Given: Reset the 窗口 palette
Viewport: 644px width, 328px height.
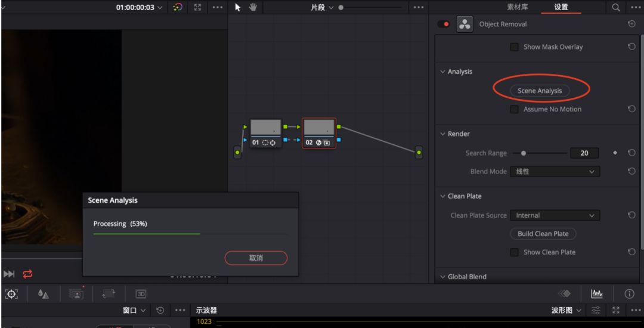Looking at the screenshot, I should 160,311.
